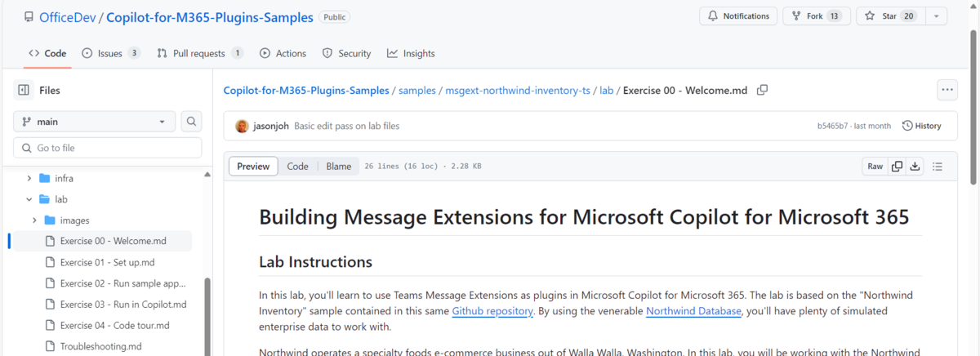Open the more options ellipsis menu

(947, 90)
